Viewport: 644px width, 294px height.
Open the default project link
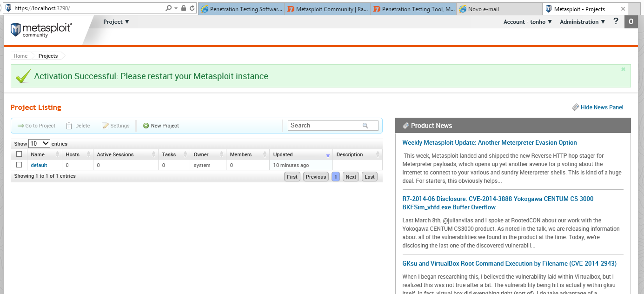[x=39, y=165]
